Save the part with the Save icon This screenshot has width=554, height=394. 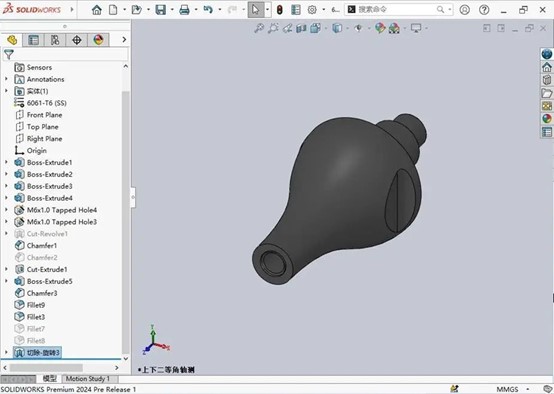point(161,10)
